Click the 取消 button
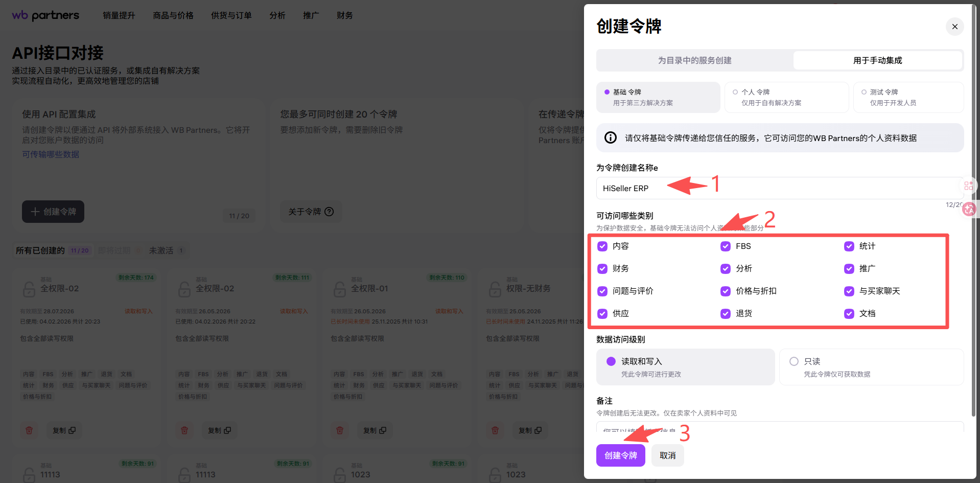980x483 pixels. pyautogui.click(x=667, y=455)
